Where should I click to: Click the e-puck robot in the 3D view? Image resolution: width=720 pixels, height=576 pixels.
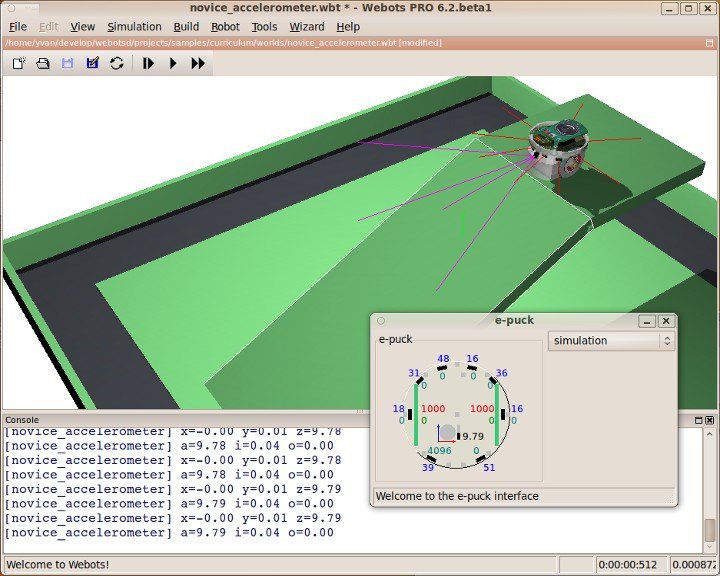point(557,151)
